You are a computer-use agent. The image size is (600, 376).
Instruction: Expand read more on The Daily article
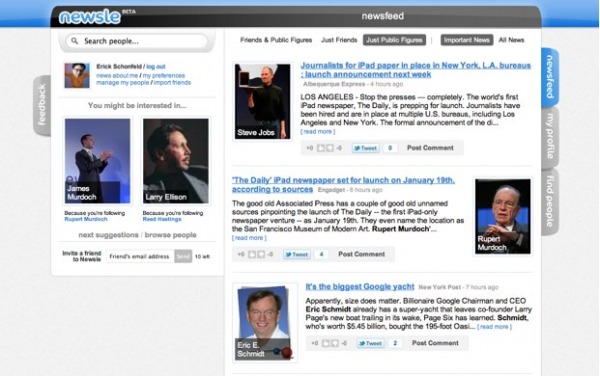point(249,238)
